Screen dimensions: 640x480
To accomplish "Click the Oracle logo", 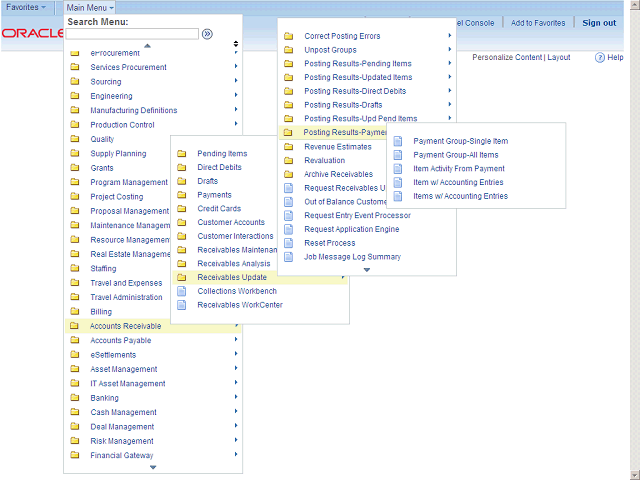I will (x=32, y=33).
